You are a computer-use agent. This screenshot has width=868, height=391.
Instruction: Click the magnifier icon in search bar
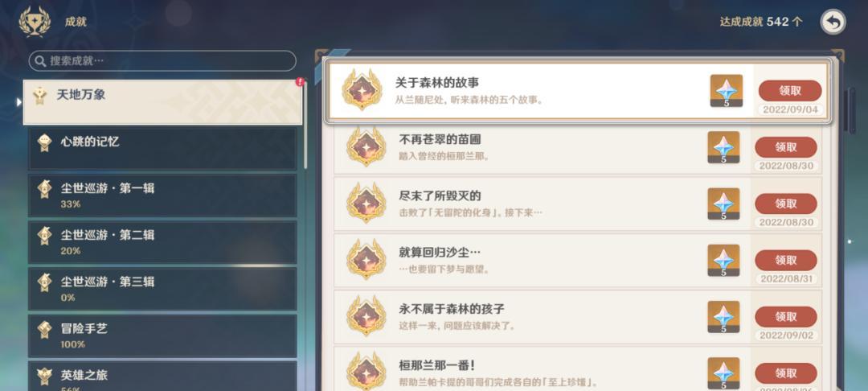(40, 61)
